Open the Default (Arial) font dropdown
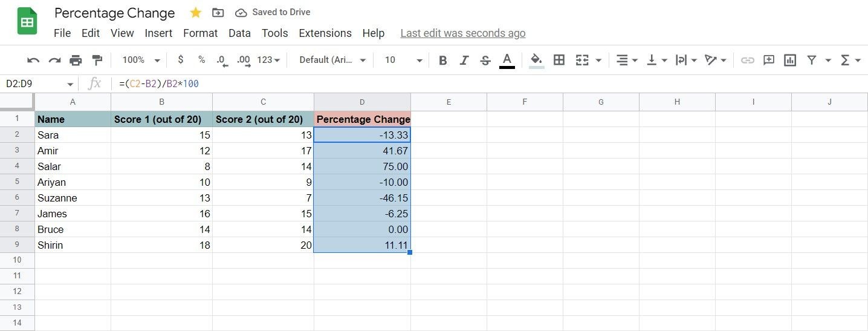Viewport: 868px width, 331px height. (332, 60)
